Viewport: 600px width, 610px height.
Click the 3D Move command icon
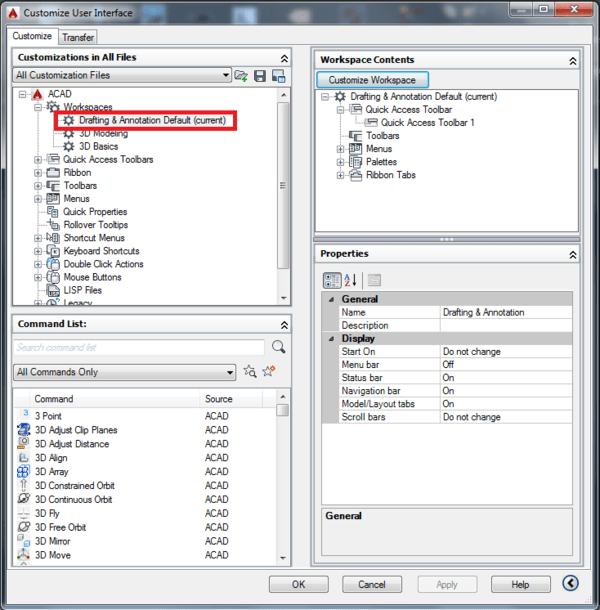(x=23, y=554)
